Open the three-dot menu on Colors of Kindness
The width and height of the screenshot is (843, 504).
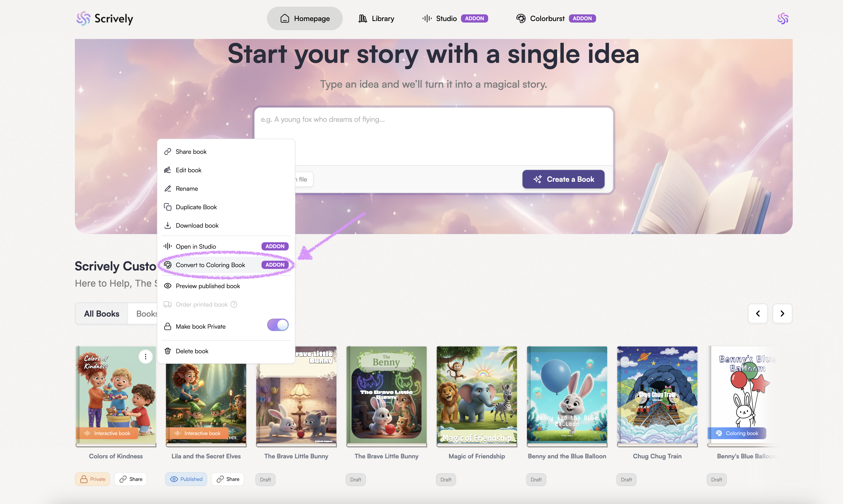pos(145,356)
